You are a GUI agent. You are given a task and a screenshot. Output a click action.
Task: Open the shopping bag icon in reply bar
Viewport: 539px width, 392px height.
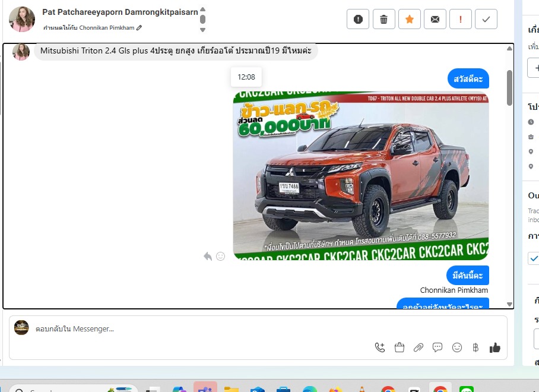pos(400,347)
